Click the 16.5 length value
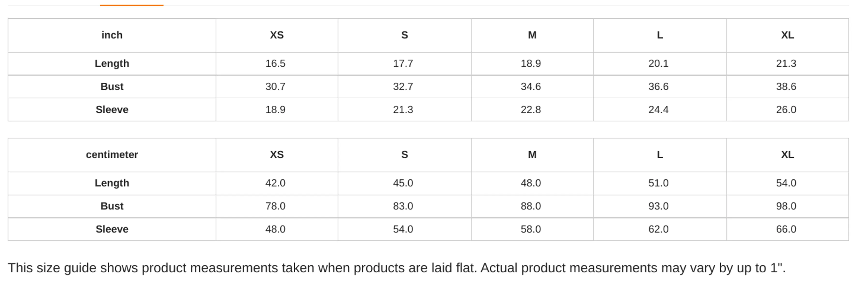868x290 pixels. (275, 64)
